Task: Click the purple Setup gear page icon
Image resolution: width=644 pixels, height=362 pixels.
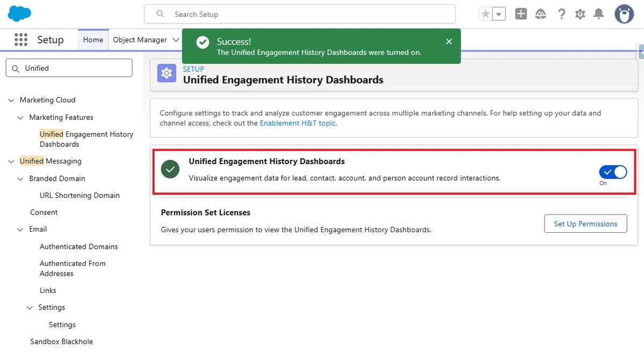Action: click(x=167, y=73)
